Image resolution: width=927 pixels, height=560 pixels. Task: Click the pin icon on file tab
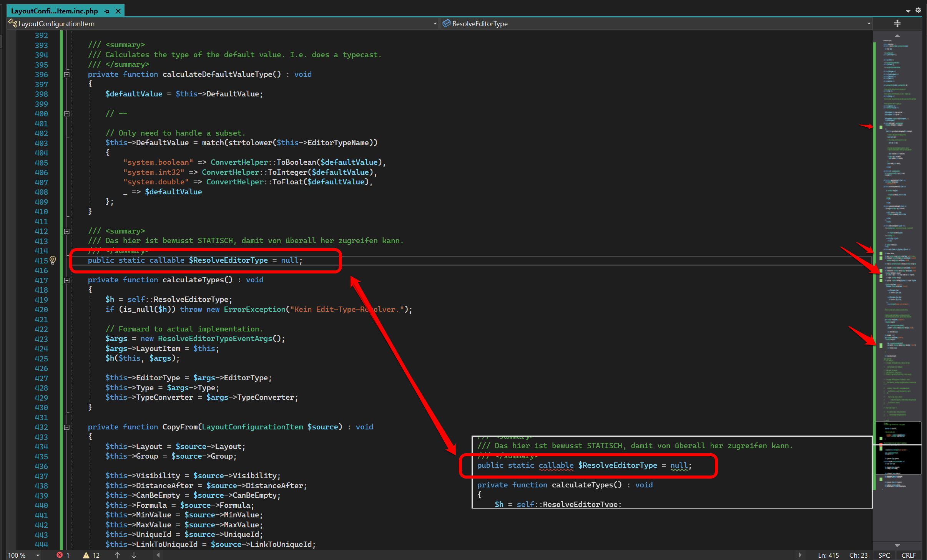[x=107, y=11]
